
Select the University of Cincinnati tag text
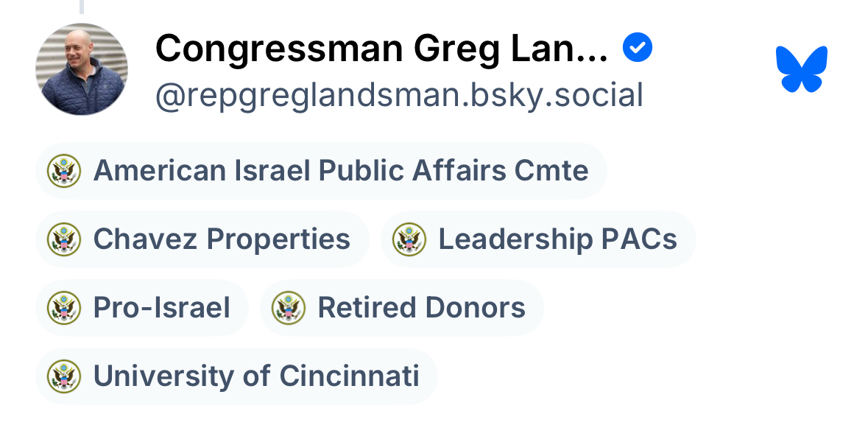(256, 376)
